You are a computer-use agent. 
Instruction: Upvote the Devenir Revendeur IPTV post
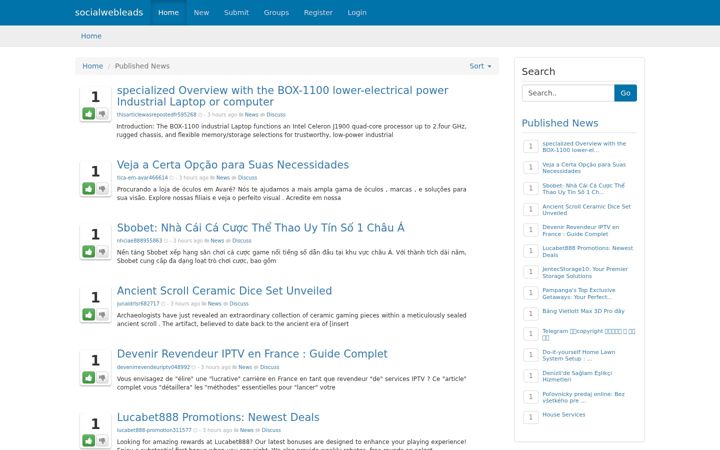pos(89,377)
